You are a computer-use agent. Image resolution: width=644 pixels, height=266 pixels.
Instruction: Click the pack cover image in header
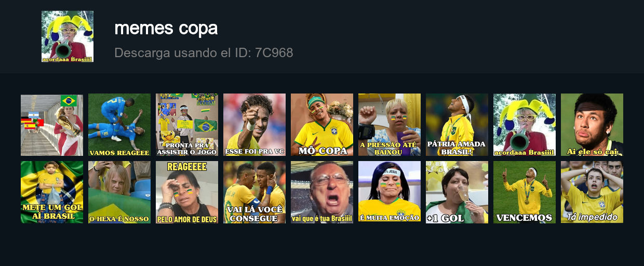coord(68,36)
